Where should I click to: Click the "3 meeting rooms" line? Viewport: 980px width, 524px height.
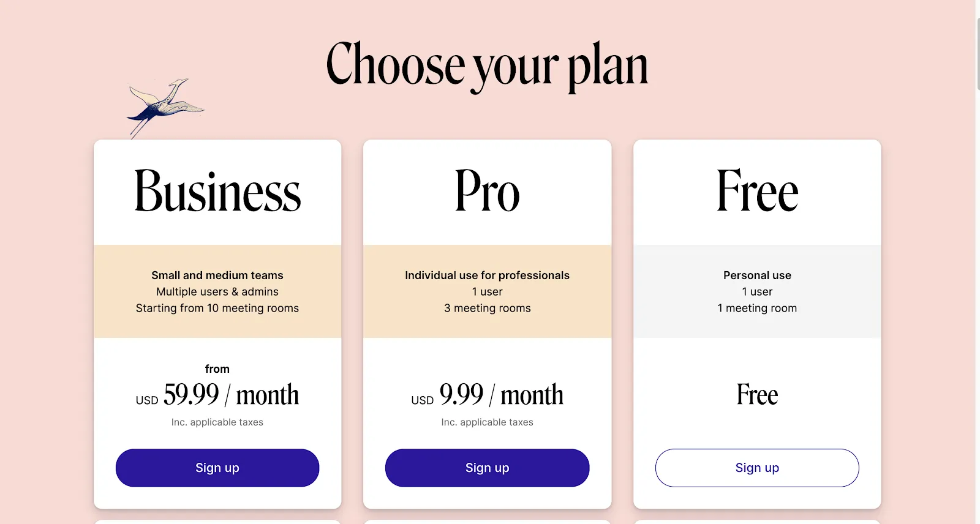click(x=487, y=308)
